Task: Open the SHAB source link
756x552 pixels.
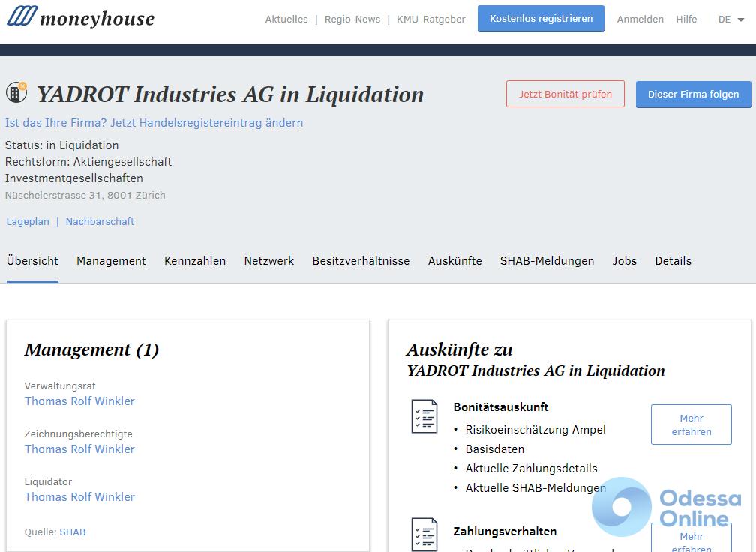Action: (x=73, y=532)
